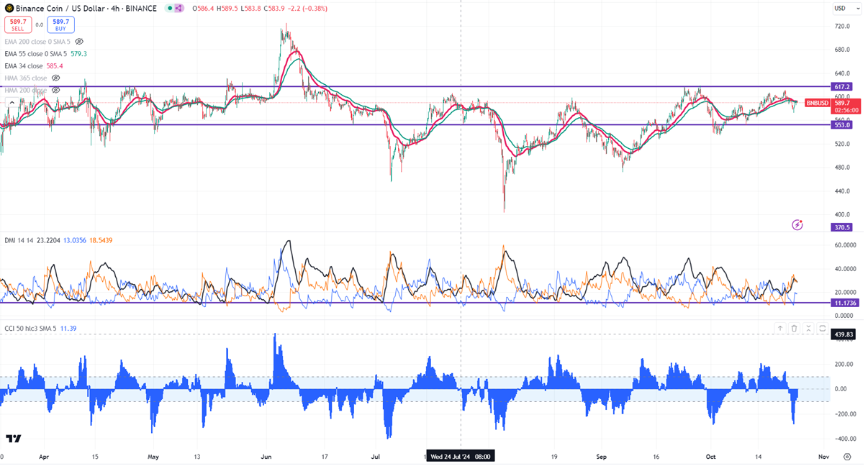Click the 0.0 spread value between buttons
Image resolution: width=868 pixels, height=466 pixels.
tap(39, 24)
